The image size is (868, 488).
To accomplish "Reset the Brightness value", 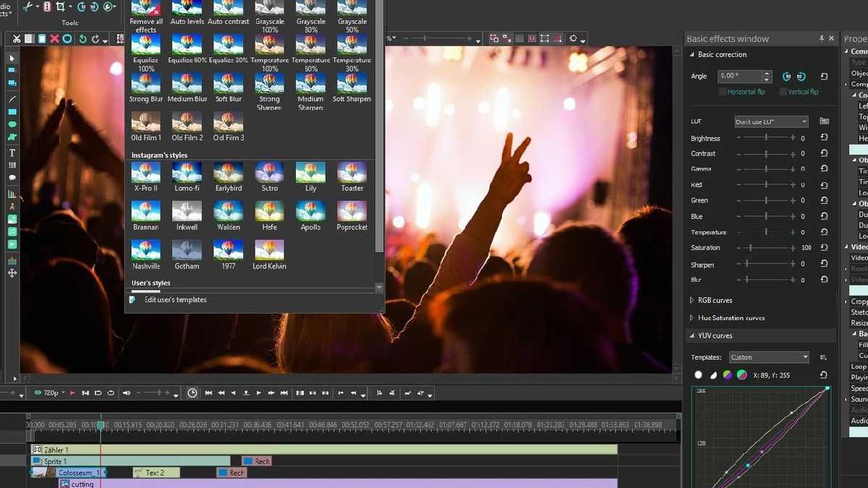I will (824, 137).
